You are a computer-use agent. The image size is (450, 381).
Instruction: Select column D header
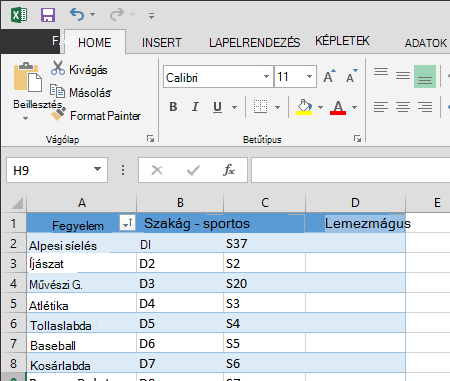click(x=355, y=203)
